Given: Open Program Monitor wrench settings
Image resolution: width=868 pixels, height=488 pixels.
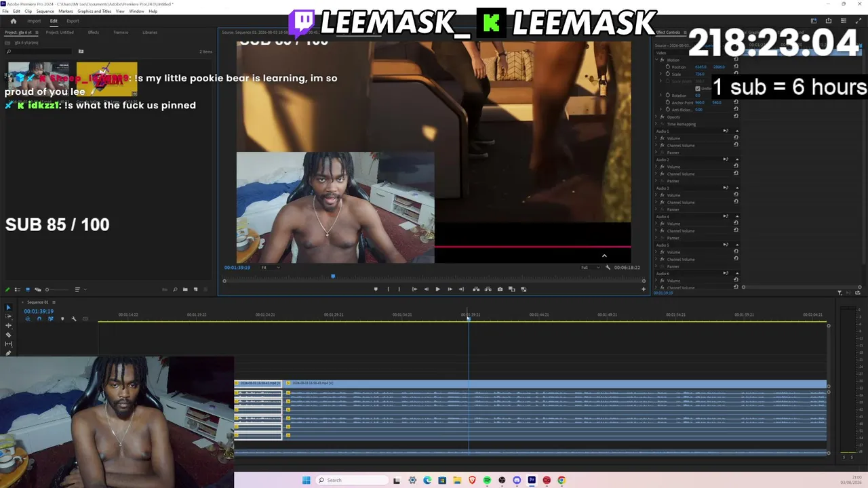Looking at the screenshot, I should point(608,268).
